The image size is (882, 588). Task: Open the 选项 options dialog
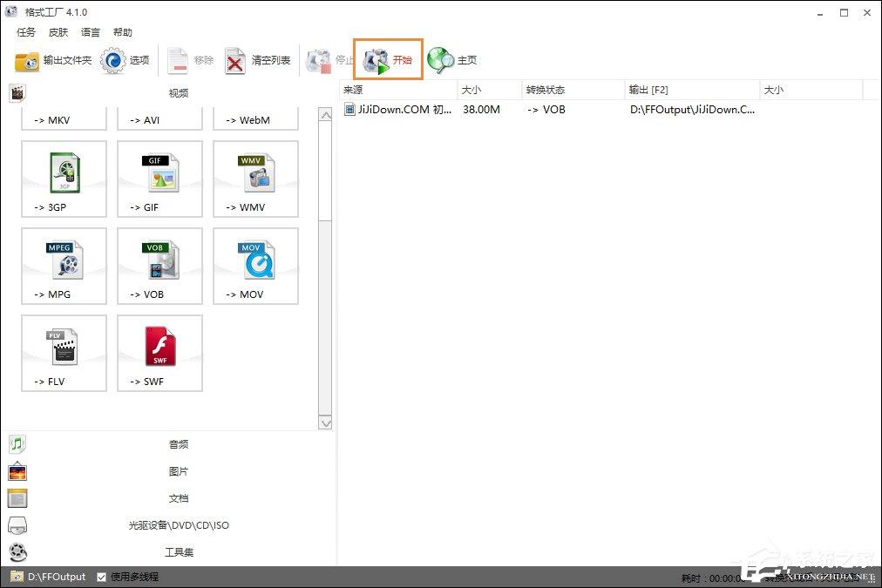(125, 60)
